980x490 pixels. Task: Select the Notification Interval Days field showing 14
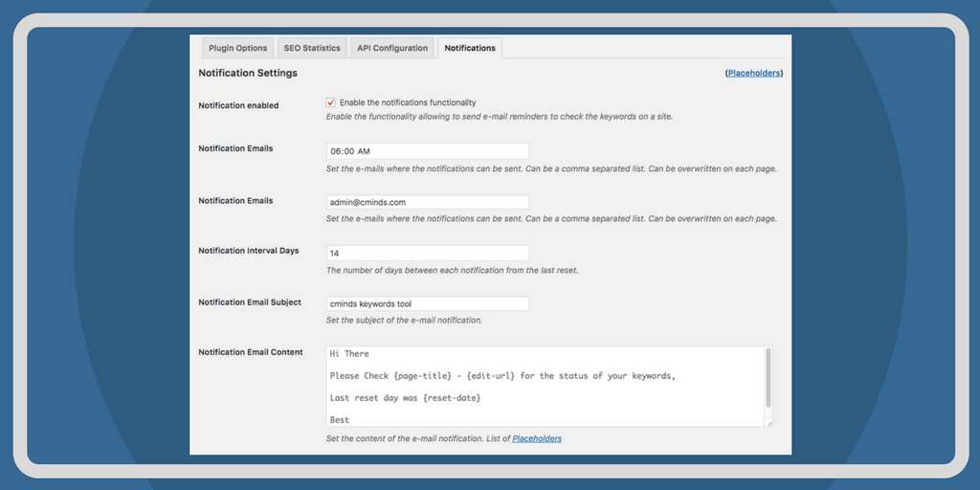point(428,254)
